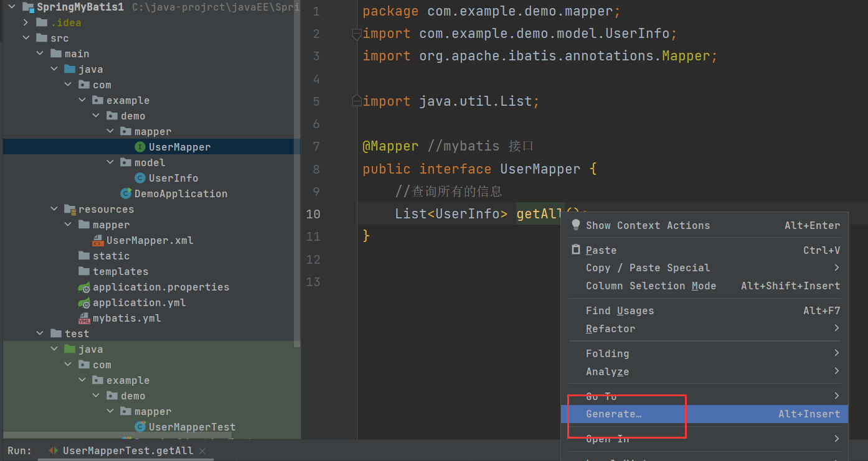Click the main folder icon

pyautogui.click(x=57, y=54)
